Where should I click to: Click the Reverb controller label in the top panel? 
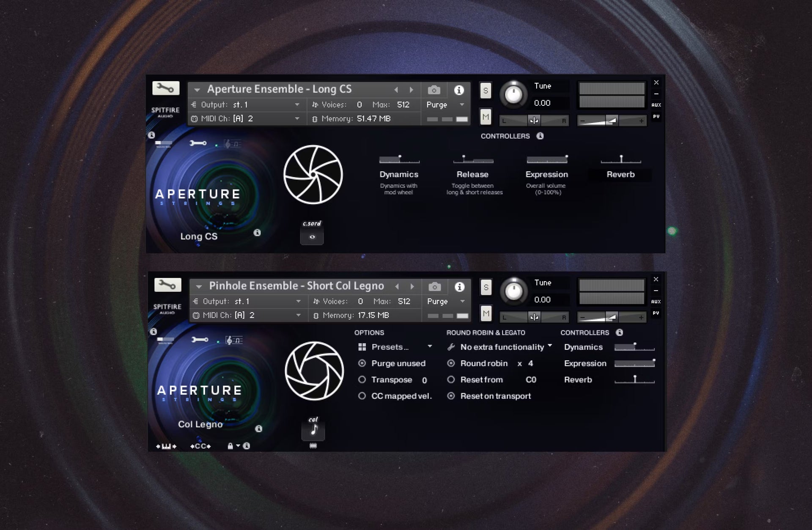point(620,174)
